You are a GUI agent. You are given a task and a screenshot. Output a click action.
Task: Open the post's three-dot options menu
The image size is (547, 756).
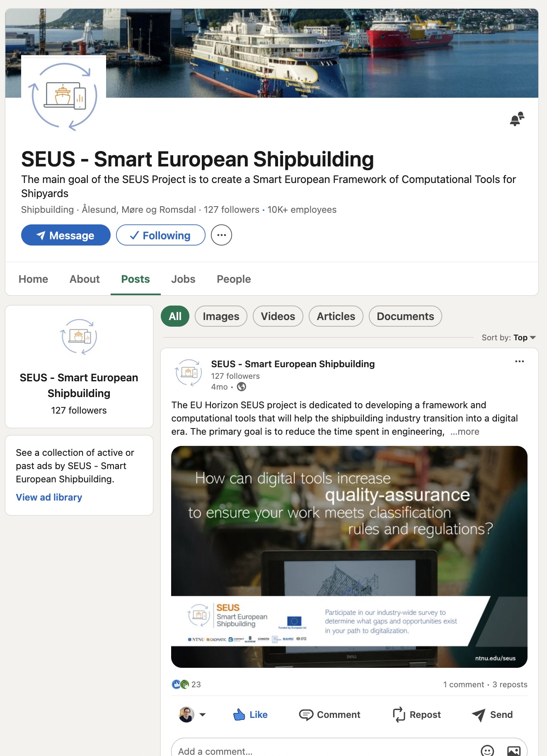(x=519, y=361)
